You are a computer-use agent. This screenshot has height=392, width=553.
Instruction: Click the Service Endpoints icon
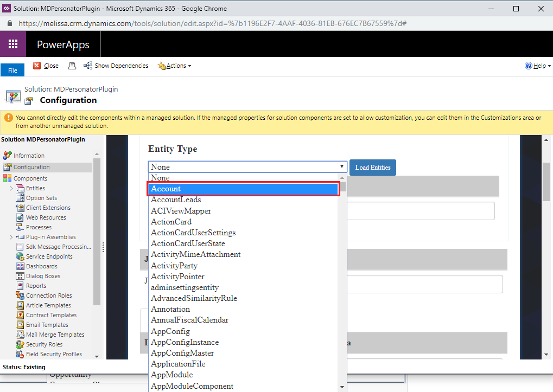click(x=20, y=256)
